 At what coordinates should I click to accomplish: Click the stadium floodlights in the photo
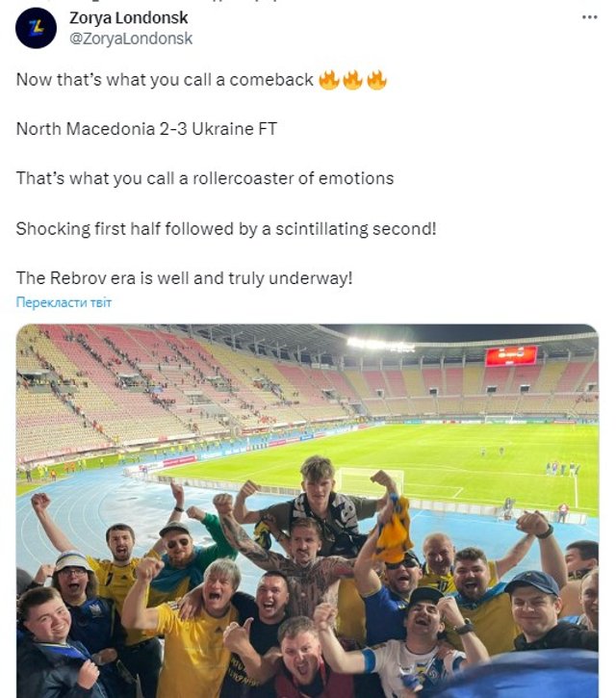pyautogui.click(x=381, y=344)
